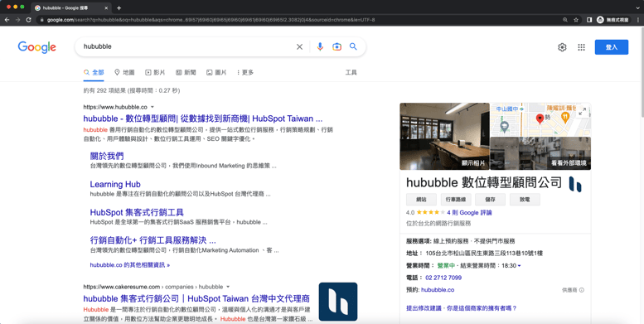Screen dimensions: 644x324
Task: Open 工具 search tools
Action: pos(351,72)
